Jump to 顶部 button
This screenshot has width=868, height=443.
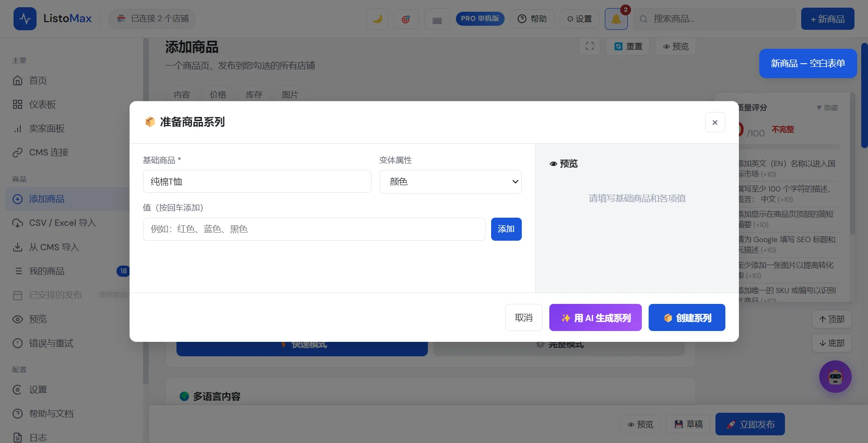831,319
